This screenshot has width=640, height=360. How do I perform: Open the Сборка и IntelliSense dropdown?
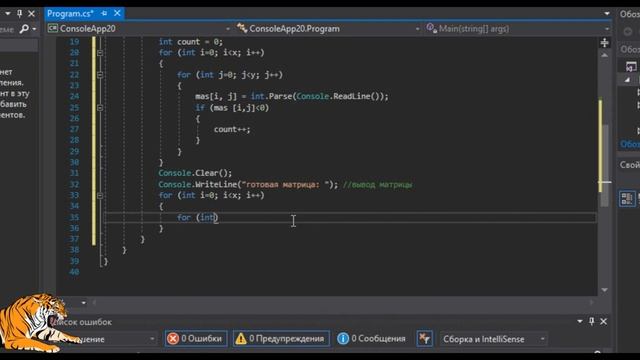click(x=493, y=339)
